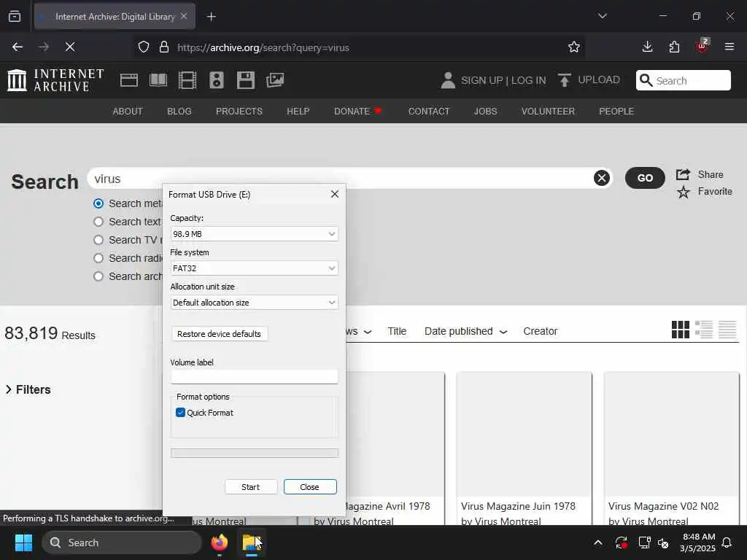747x560 pixels.
Task: Open the File system dropdown
Action: coord(254,268)
